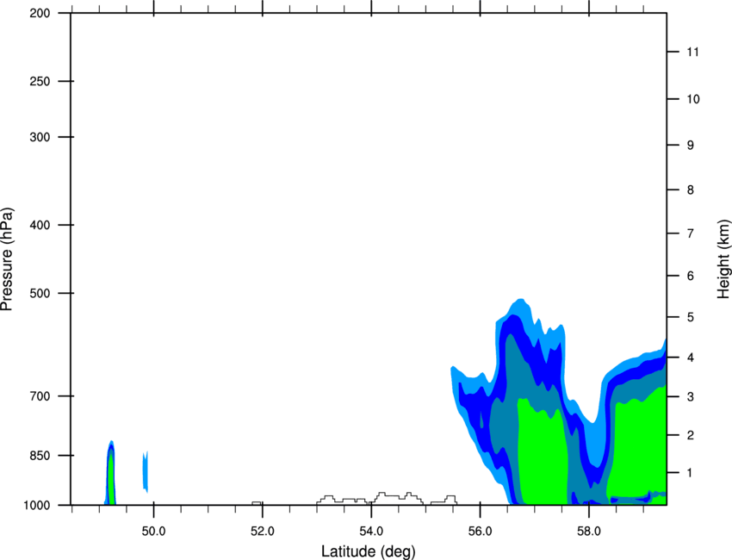Click the 52.0 latitude tick label
The image size is (732, 560).
tap(263, 532)
